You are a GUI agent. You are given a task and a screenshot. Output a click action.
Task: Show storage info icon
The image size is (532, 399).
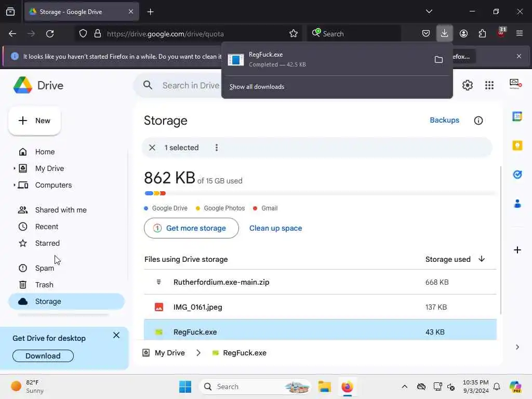coord(478,121)
